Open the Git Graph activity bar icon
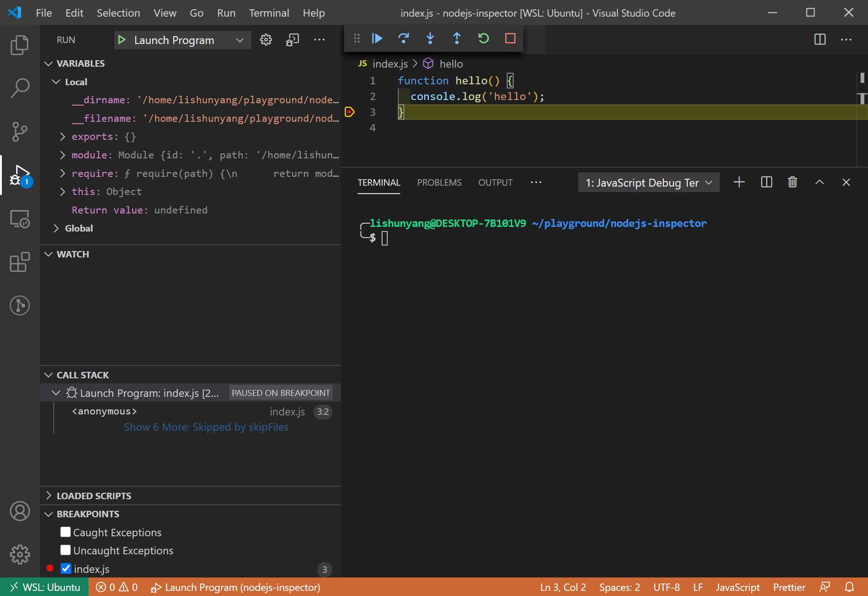The width and height of the screenshot is (868, 596). coord(19,306)
